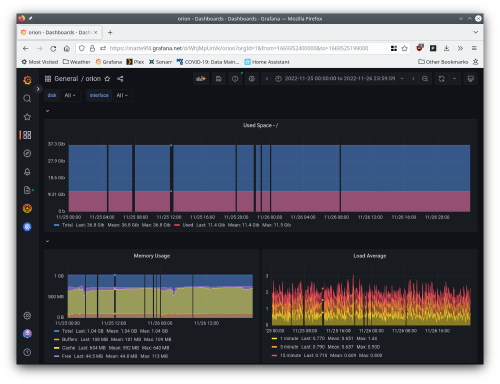Collapse the row above Memory Usage panel

pyautogui.click(x=47, y=241)
